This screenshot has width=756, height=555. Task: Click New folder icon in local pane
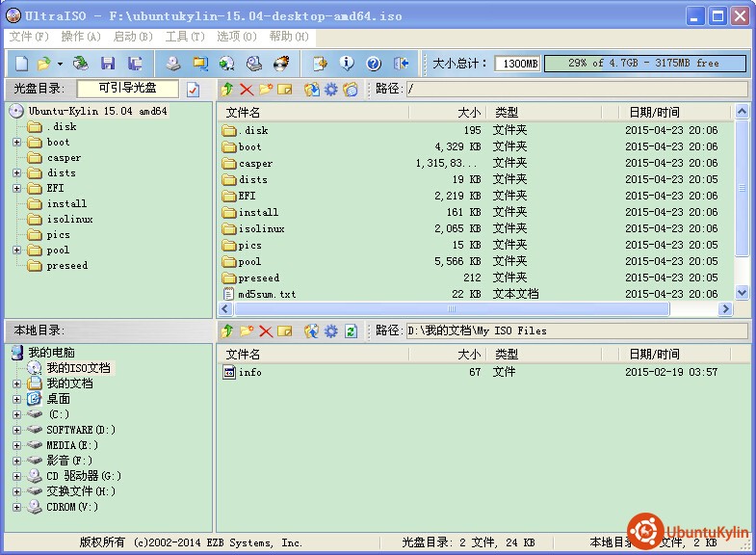click(x=247, y=331)
